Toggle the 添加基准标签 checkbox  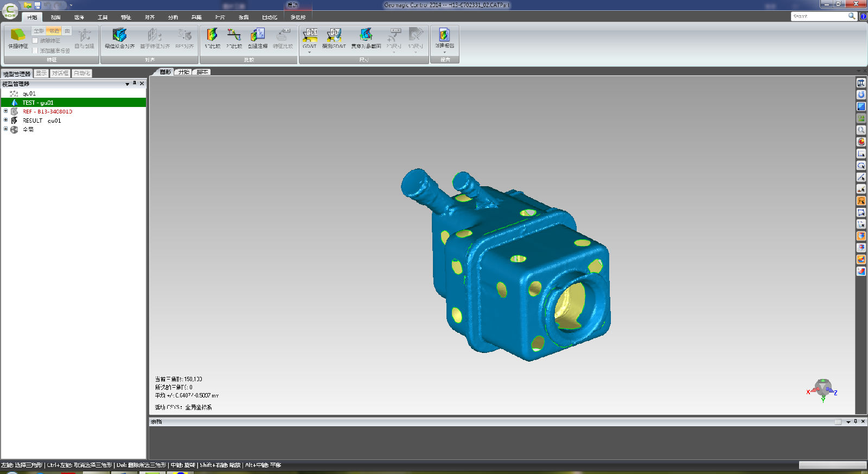click(x=35, y=50)
